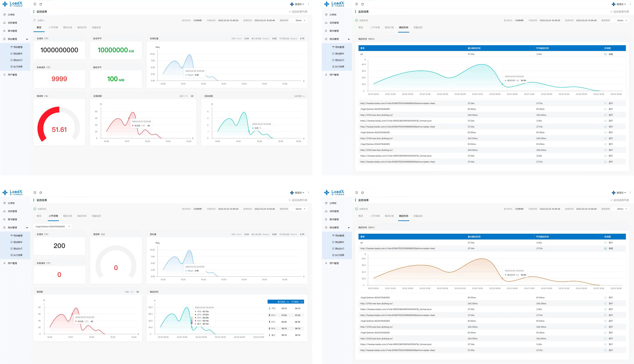Click the line-chart icon beside 收起 in the all row
Image resolution: width=634 pixels, height=364 pixels.
[x=606, y=54]
